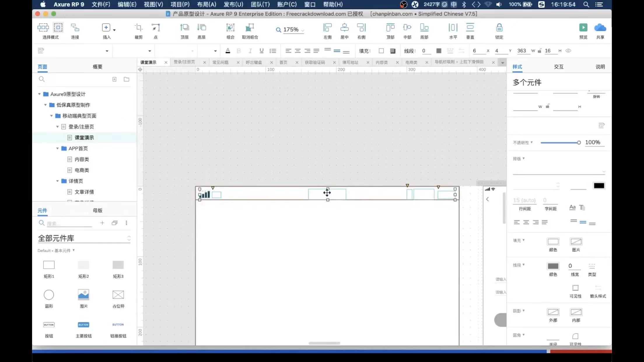Viewport: 644px width, 362px height.
Task: Toggle underline text formatting
Action: click(261, 51)
